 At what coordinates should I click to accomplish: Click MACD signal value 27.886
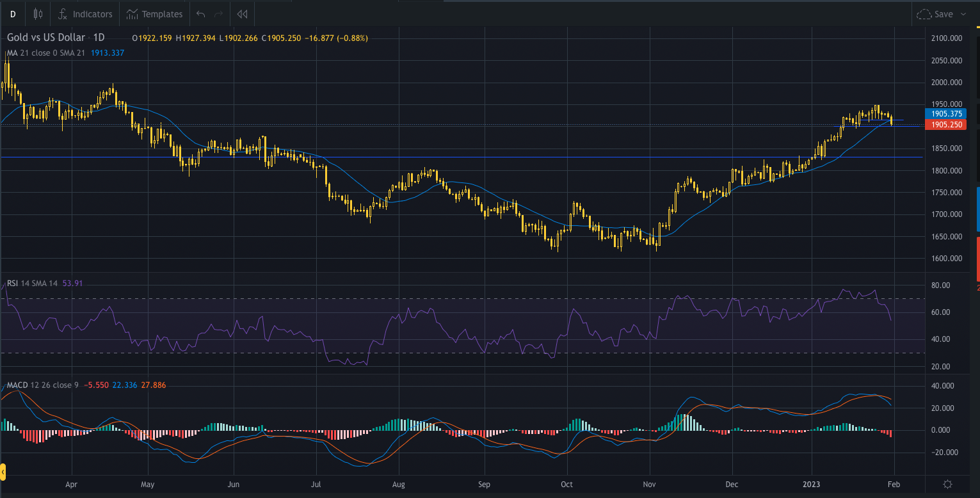[x=152, y=385]
